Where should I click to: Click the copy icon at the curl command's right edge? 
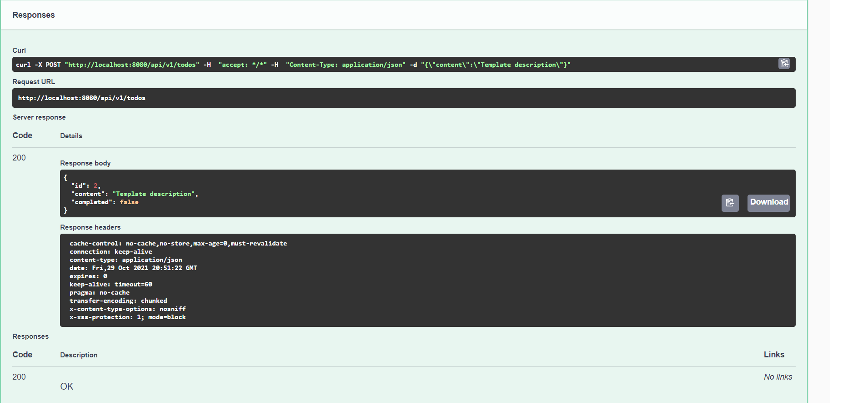[784, 64]
